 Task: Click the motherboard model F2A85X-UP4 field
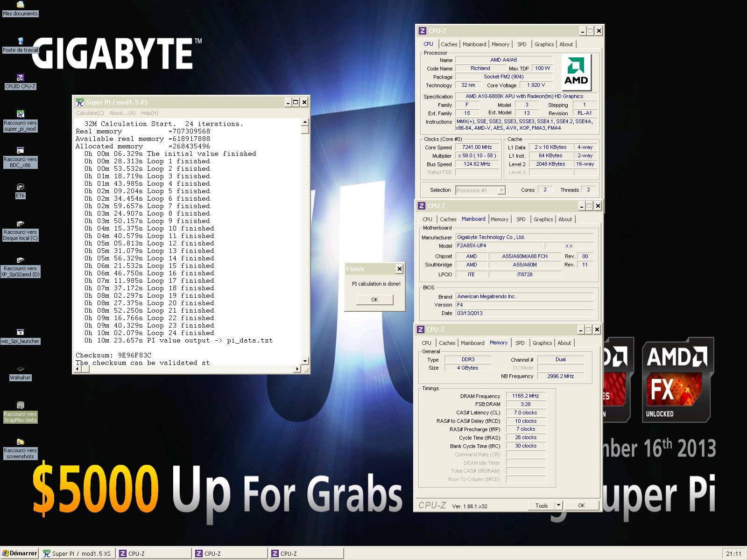tap(499, 245)
